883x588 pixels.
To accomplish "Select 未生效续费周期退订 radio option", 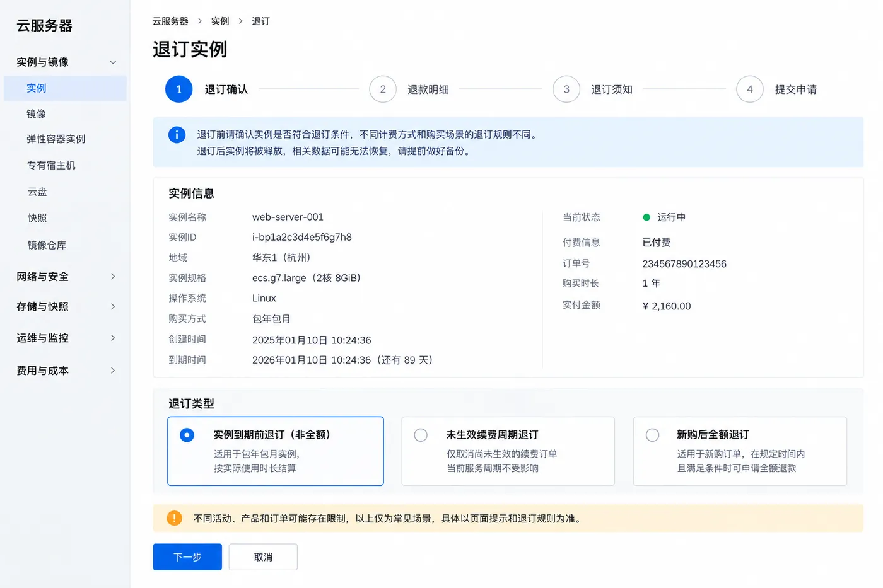I will 421,435.
